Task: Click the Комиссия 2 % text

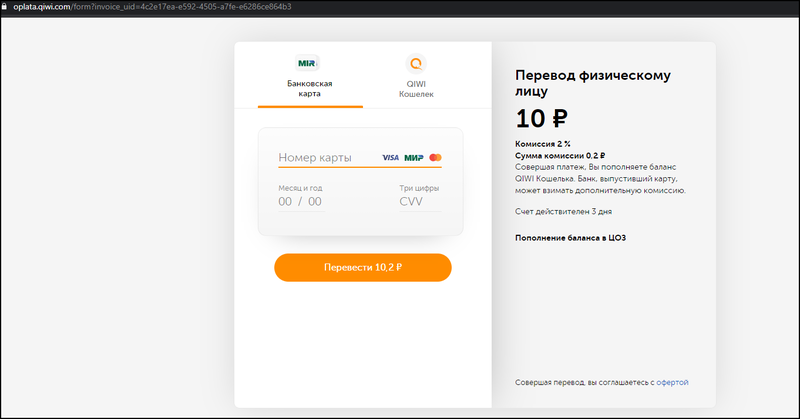Action: click(543, 144)
